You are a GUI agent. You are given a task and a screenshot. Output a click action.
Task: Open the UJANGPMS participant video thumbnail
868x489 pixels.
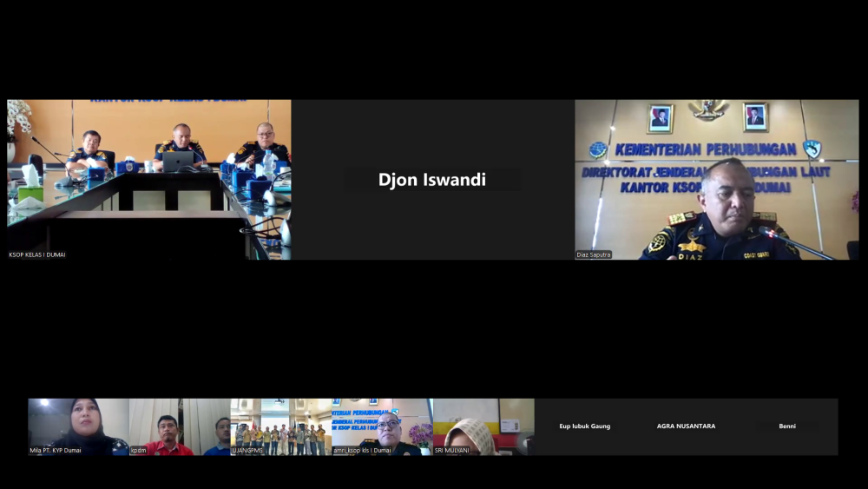(x=281, y=427)
